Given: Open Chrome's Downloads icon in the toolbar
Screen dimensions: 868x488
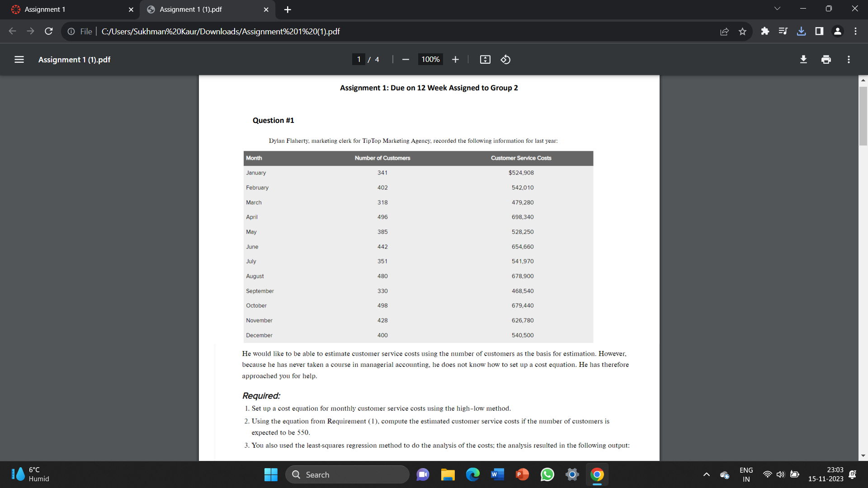Looking at the screenshot, I should (x=801, y=31).
